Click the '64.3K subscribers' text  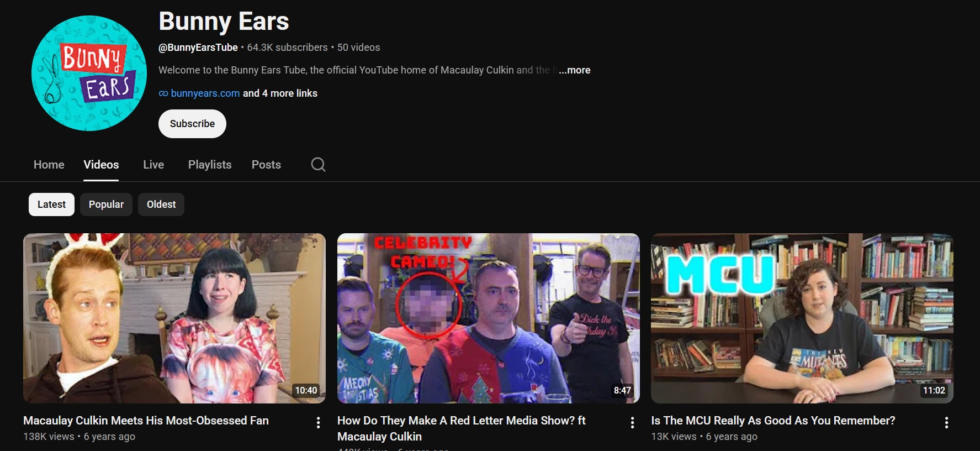[287, 48]
